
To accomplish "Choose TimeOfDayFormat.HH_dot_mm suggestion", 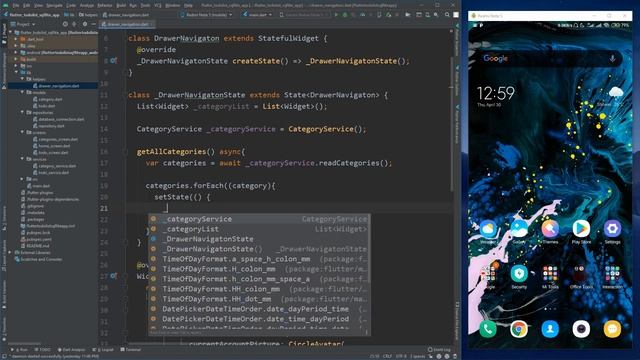I will 259,299.
